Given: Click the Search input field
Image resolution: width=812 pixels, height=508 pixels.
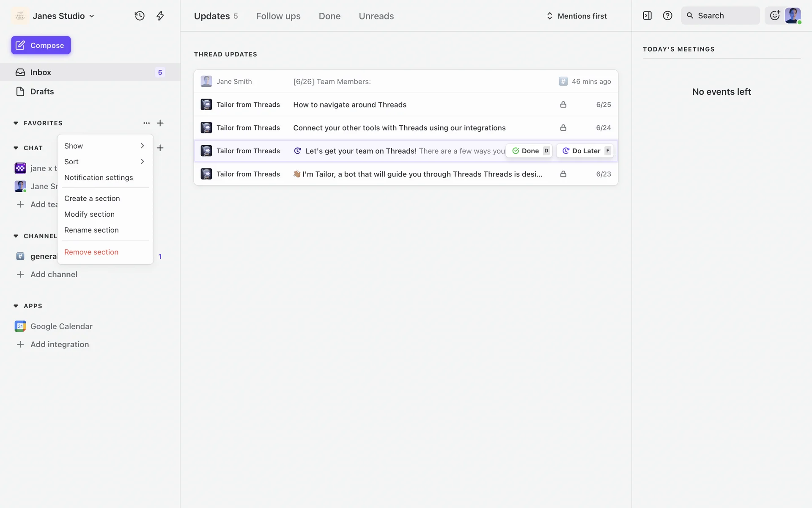Looking at the screenshot, I should point(720,16).
